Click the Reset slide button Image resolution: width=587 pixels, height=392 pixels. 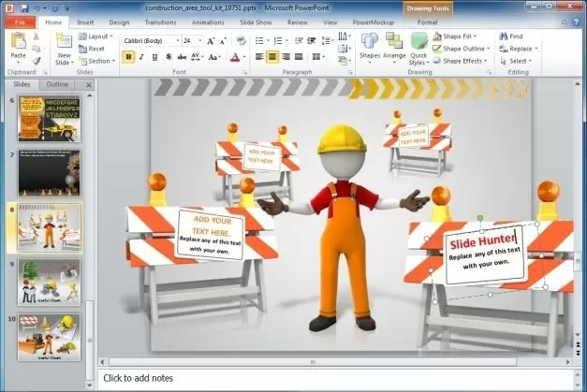(91, 49)
